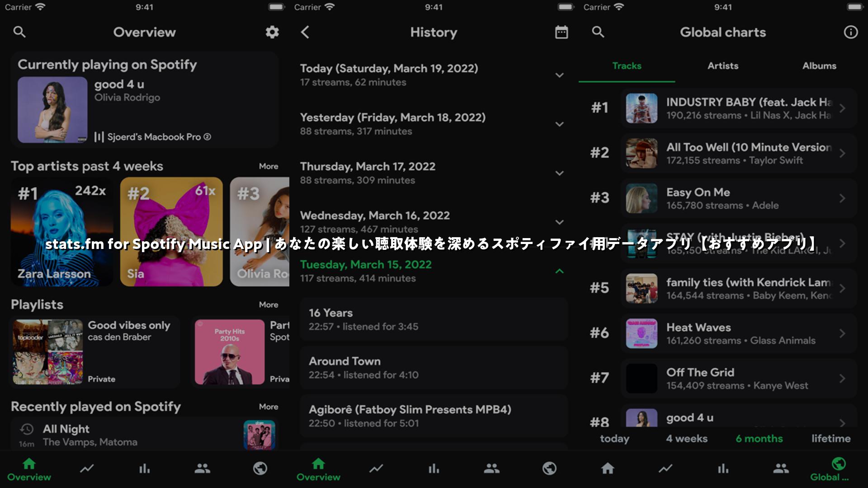Tap More next to Recently played on Spotify
Screen dimensions: 868x488
[269, 407]
